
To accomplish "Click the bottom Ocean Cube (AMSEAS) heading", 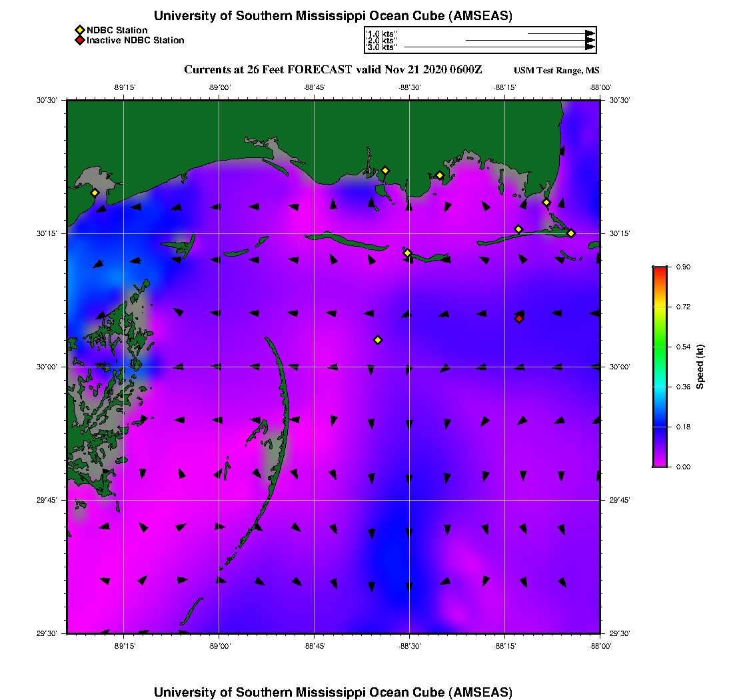I will click(x=333, y=692).
